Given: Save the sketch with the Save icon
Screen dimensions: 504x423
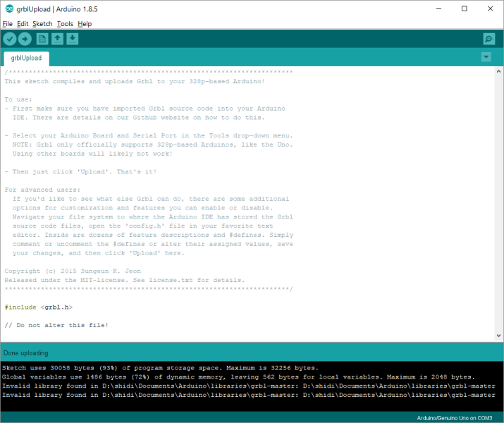Looking at the screenshot, I should pos(73,39).
